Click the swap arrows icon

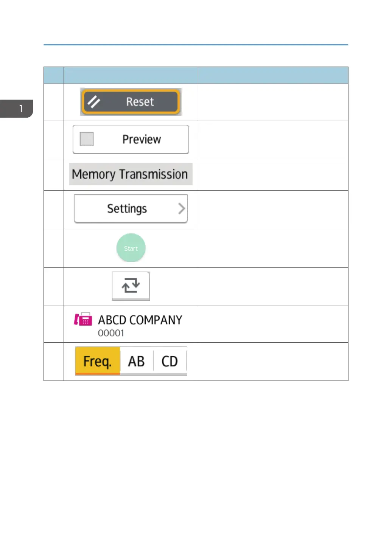point(131,286)
